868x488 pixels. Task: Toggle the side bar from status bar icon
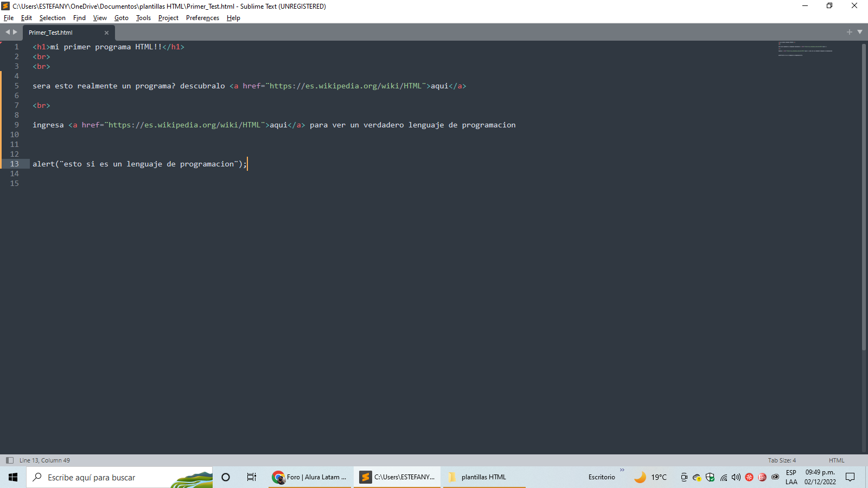pos(9,460)
